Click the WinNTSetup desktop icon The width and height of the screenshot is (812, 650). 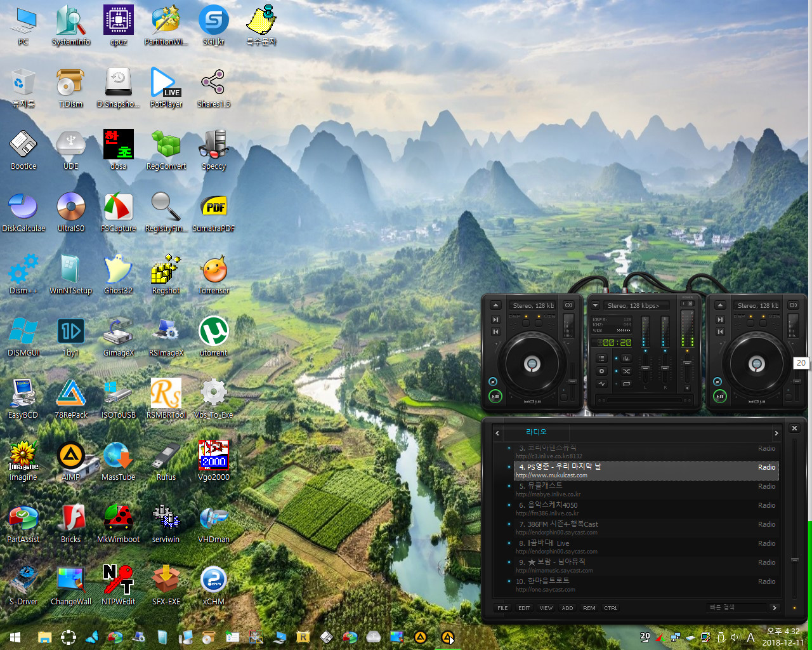[70, 275]
